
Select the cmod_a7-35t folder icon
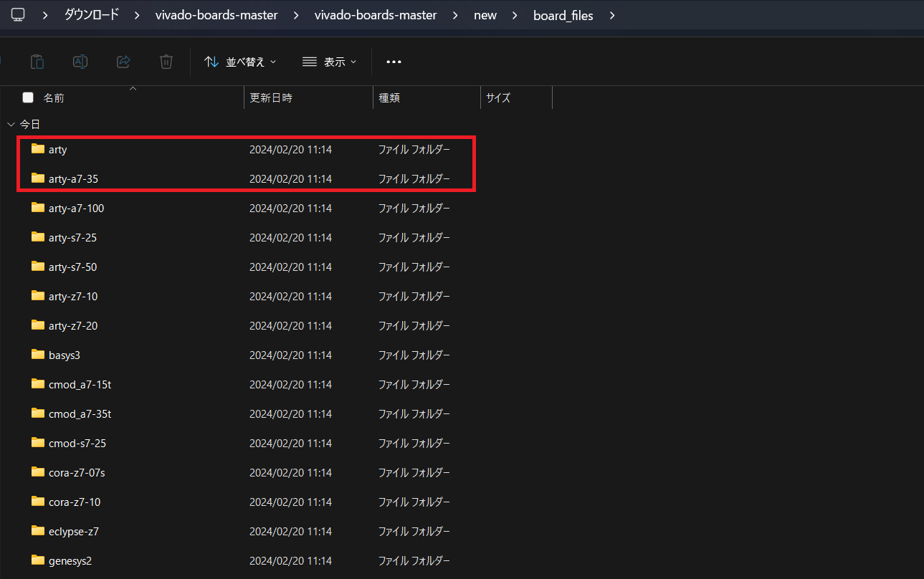(38, 413)
